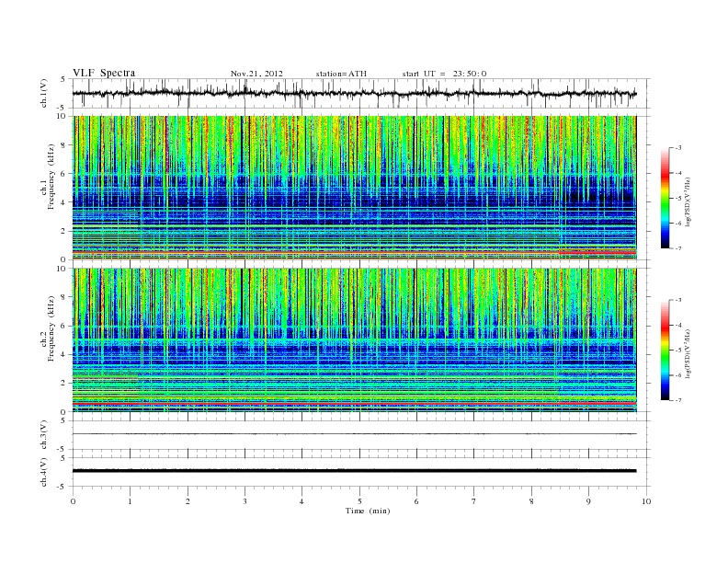Image resolution: width=728 pixels, height=563 pixels.
Task: Click the "ch.1(V)" axis label
Action: 44,95
